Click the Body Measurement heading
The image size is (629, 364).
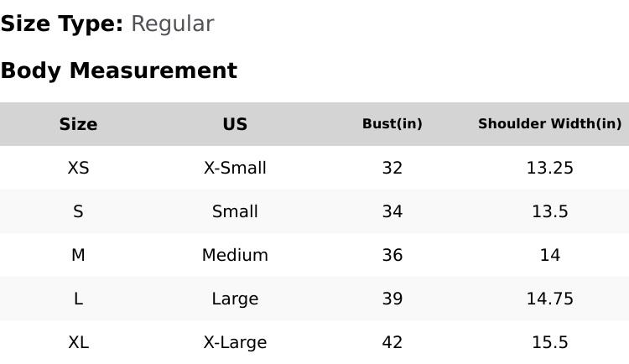118,70
